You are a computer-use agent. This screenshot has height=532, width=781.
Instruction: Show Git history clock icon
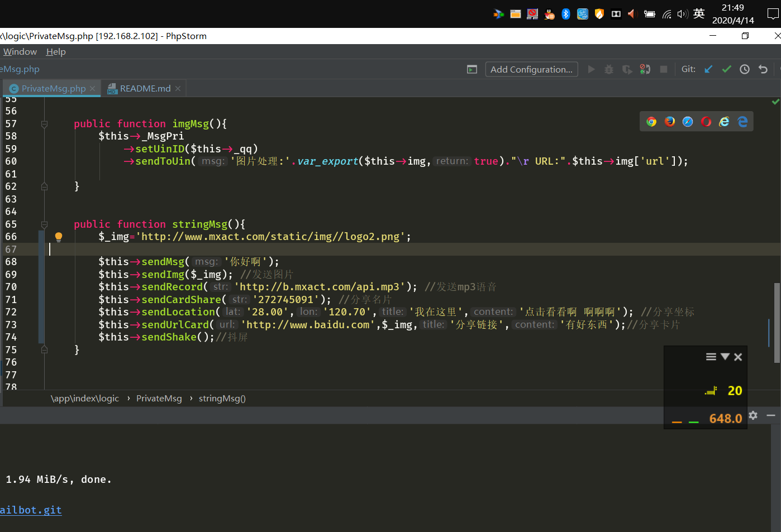(745, 69)
